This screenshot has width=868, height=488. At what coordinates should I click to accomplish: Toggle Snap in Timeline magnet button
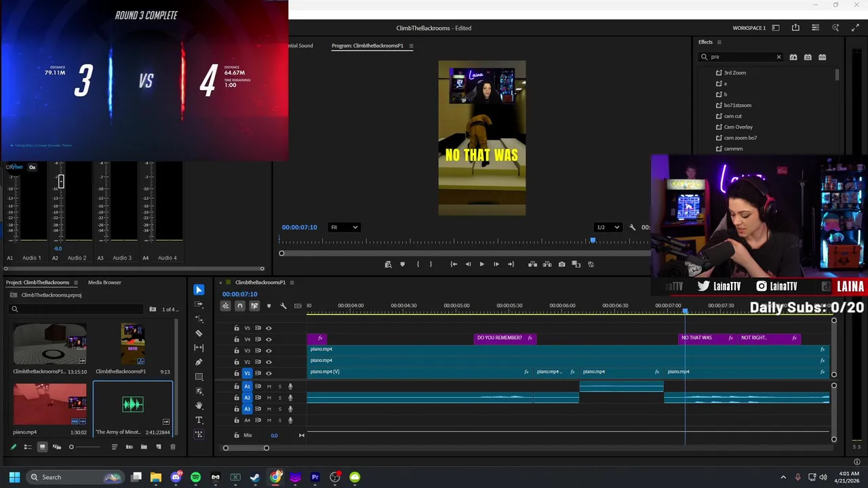240,306
